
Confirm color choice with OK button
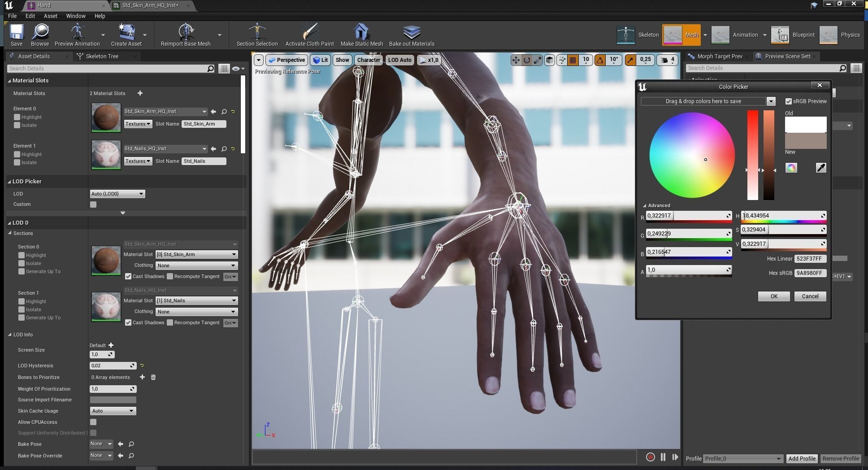(x=774, y=296)
